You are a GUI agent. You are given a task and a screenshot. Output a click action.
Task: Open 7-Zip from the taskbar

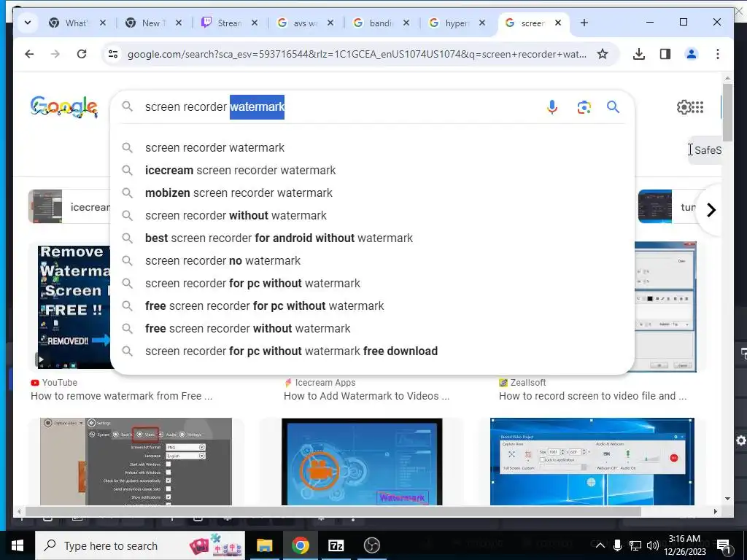pos(336,545)
